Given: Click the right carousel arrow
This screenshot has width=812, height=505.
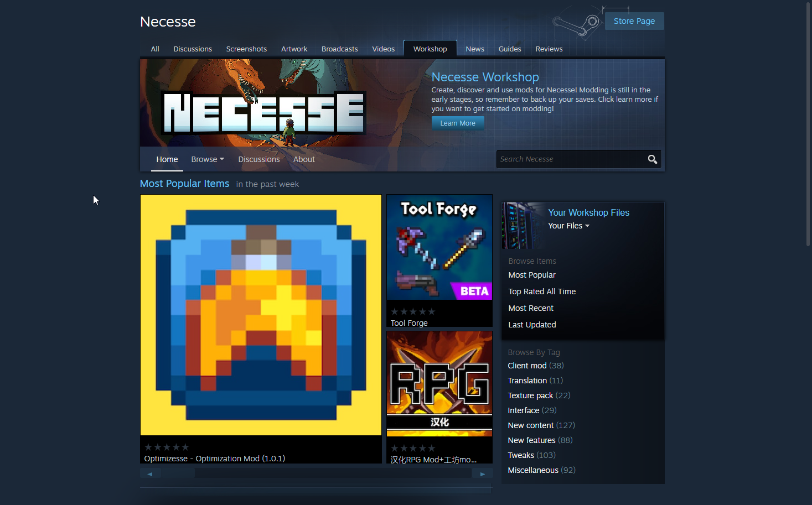Looking at the screenshot, I should click(x=482, y=473).
